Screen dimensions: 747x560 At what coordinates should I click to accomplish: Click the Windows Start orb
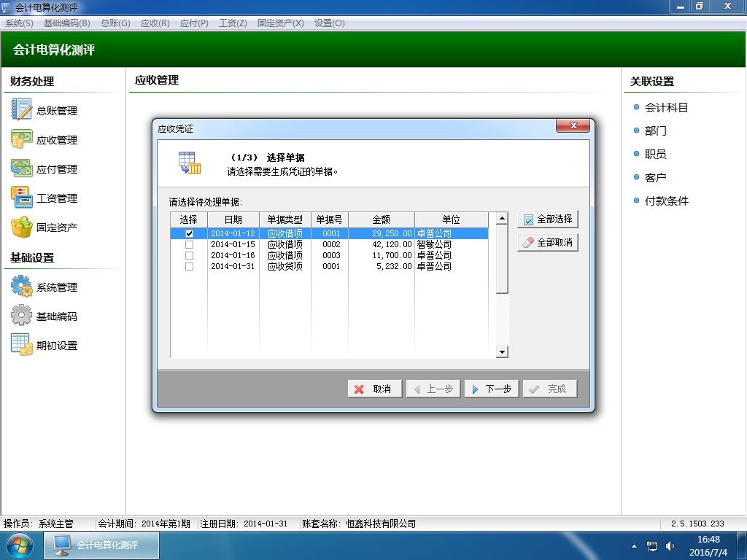(x=18, y=545)
